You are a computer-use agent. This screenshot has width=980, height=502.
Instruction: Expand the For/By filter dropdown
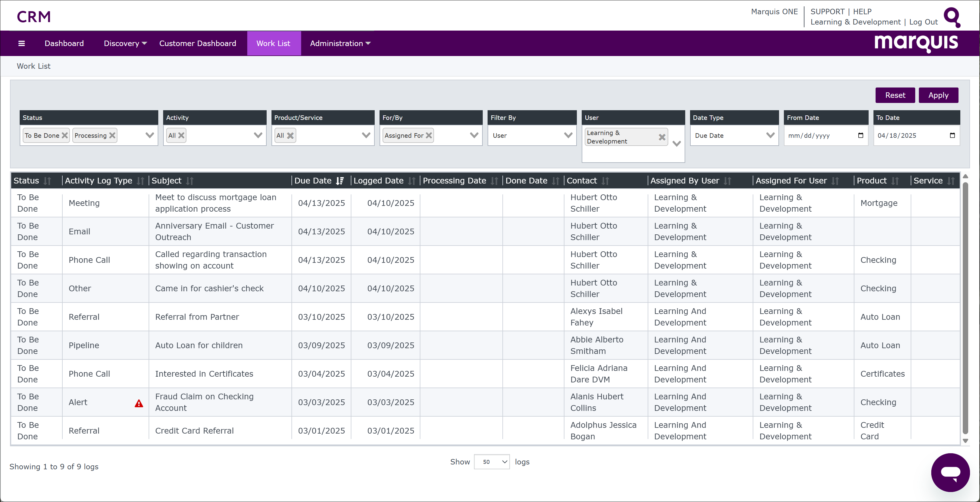pos(474,135)
